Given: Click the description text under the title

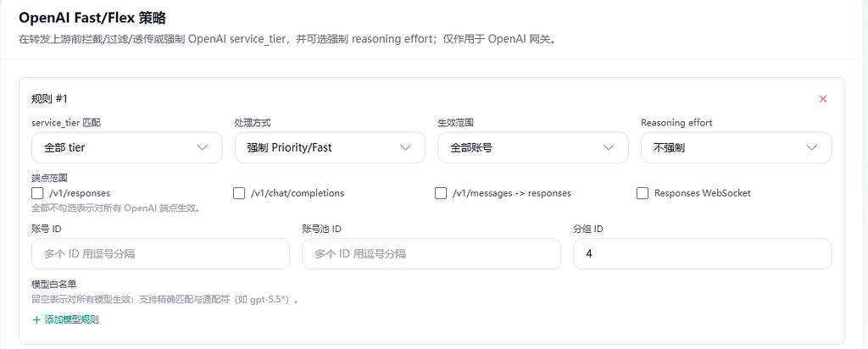Looking at the screenshot, I should click(x=287, y=40).
